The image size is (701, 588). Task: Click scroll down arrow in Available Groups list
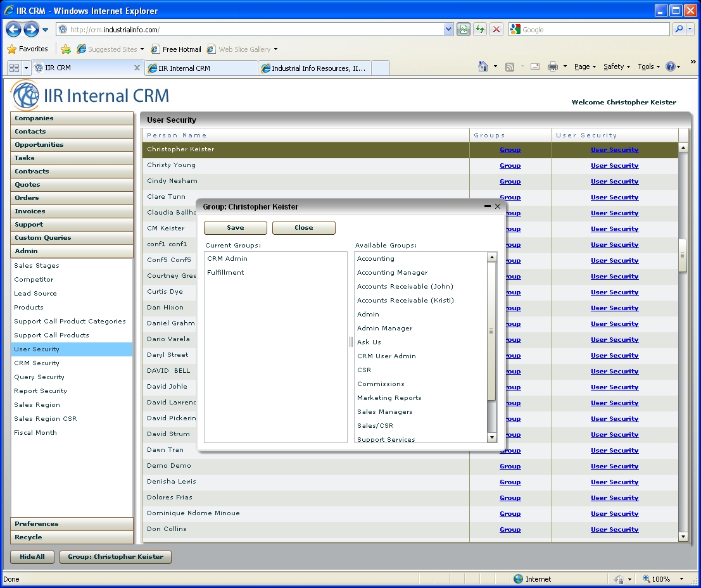[x=491, y=437]
